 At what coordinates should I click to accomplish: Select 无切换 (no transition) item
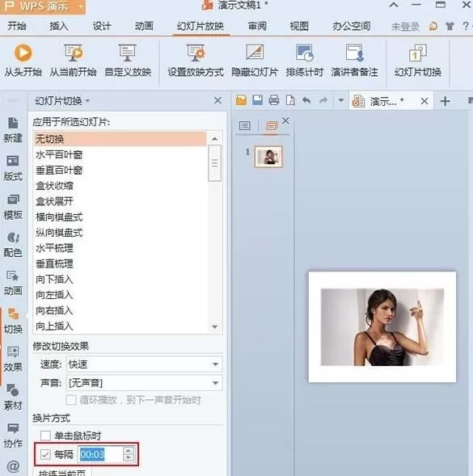click(x=120, y=139)
